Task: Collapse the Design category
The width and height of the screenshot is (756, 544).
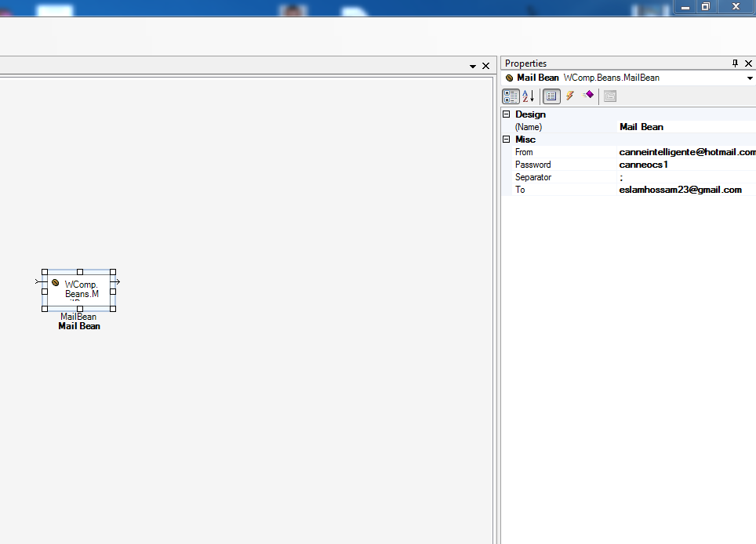Action: pos(507,114)
